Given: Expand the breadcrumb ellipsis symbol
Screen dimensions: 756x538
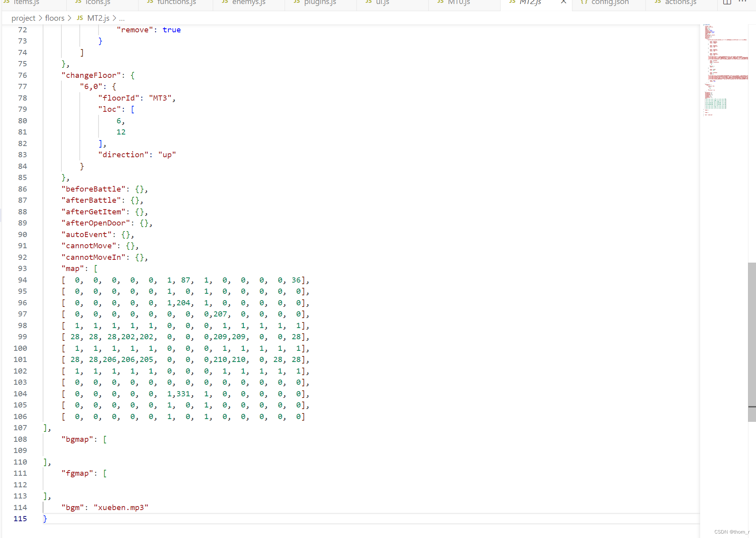Looking at the screenshot, I should pyautogui.click(x=122, y=19).
